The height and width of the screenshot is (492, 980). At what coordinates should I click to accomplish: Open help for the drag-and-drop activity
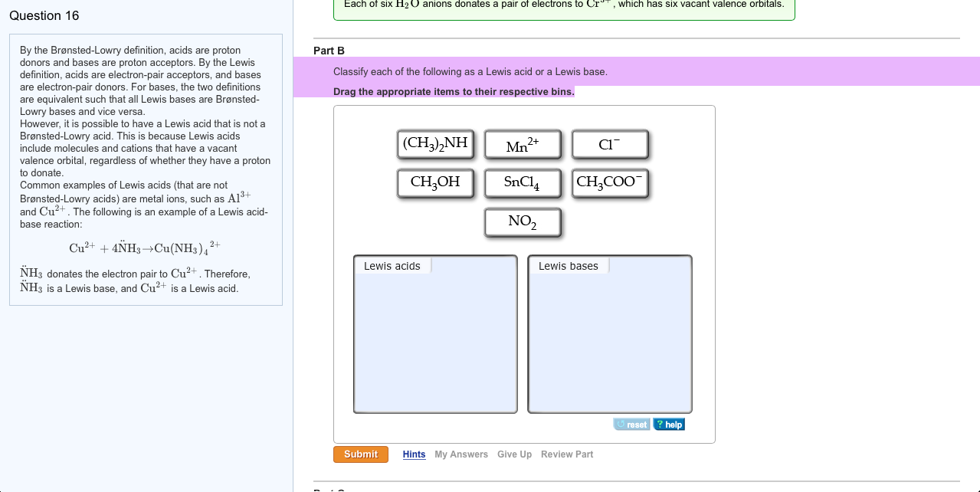coord(668,424)
